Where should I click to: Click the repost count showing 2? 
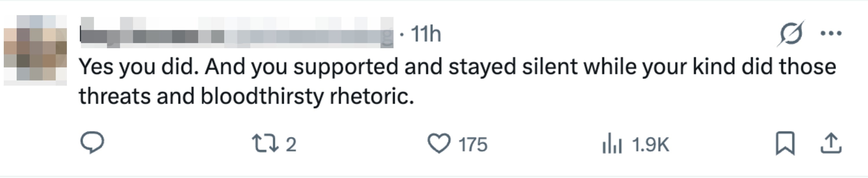point(291,145)
